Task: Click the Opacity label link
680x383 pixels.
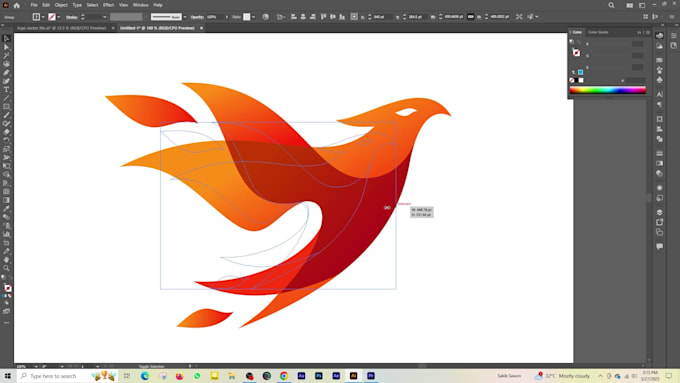Action: (x=197, y=17)
